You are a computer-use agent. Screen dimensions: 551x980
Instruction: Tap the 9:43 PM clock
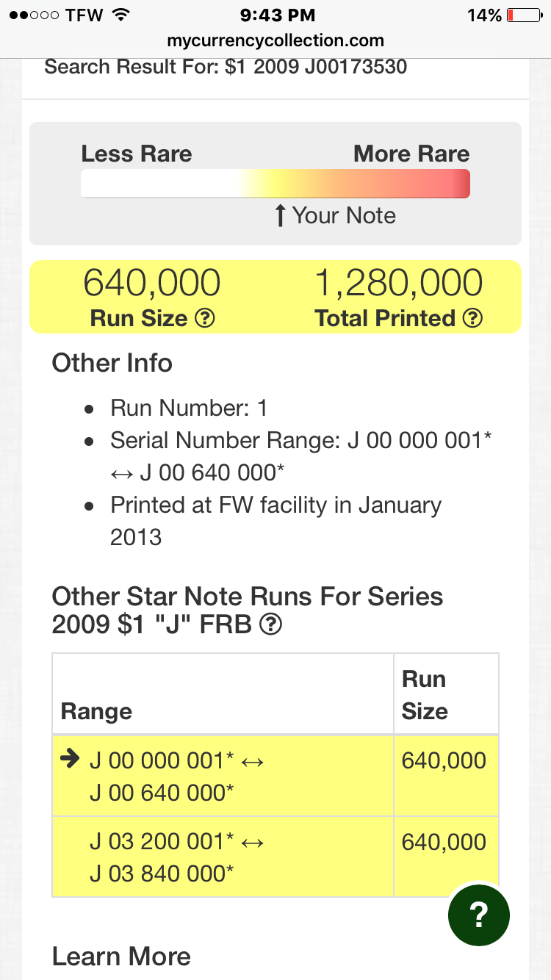pos(277,15)
